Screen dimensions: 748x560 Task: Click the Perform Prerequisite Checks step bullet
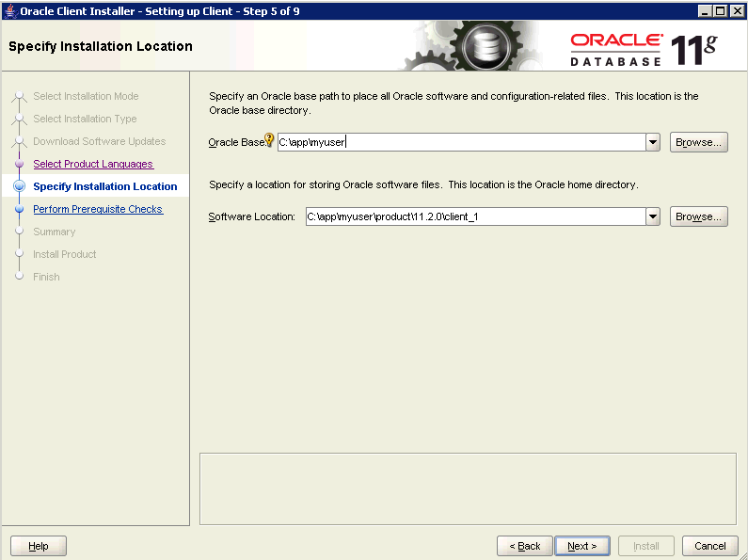[18, 209]
